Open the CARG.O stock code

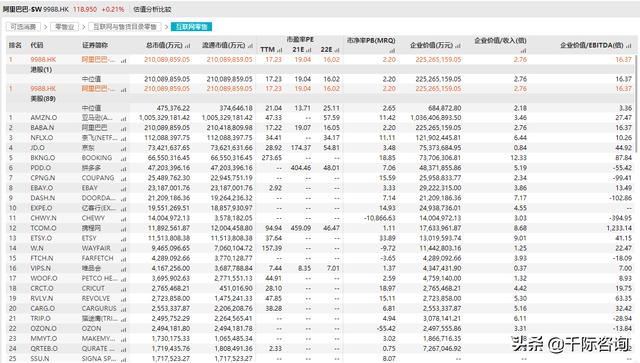tap(42, 309)
